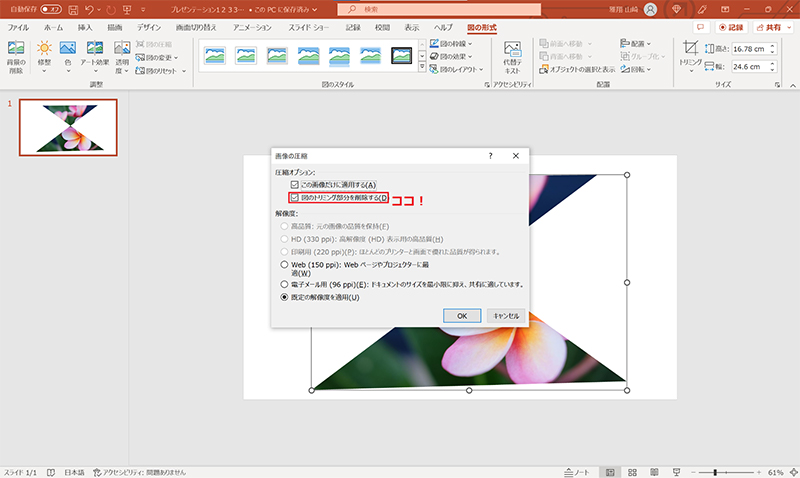Select the トリミング (Crop) tool
The width and height of the screenshot is (800, 478).
(692, 55)
